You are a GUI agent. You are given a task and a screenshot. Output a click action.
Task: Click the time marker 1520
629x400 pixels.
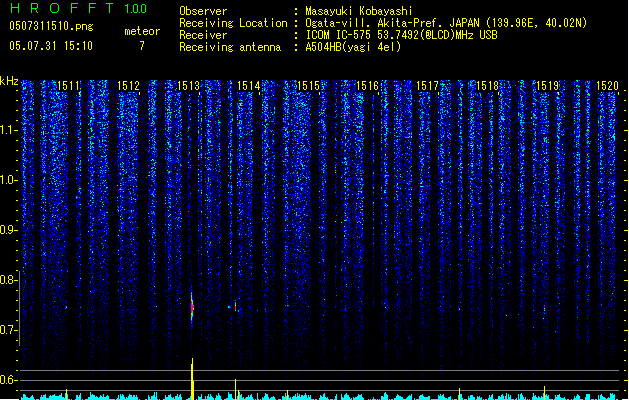click(607, 85)
